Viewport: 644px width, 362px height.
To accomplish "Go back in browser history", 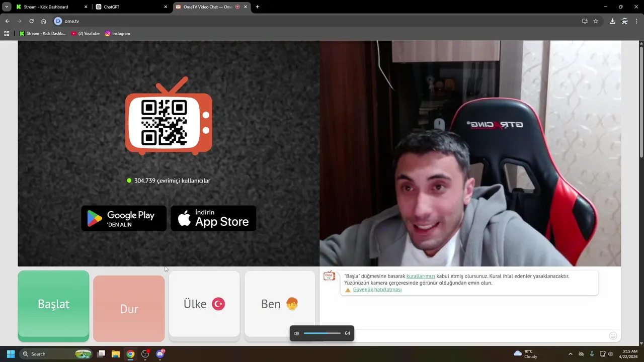I will tap(7, 21).
